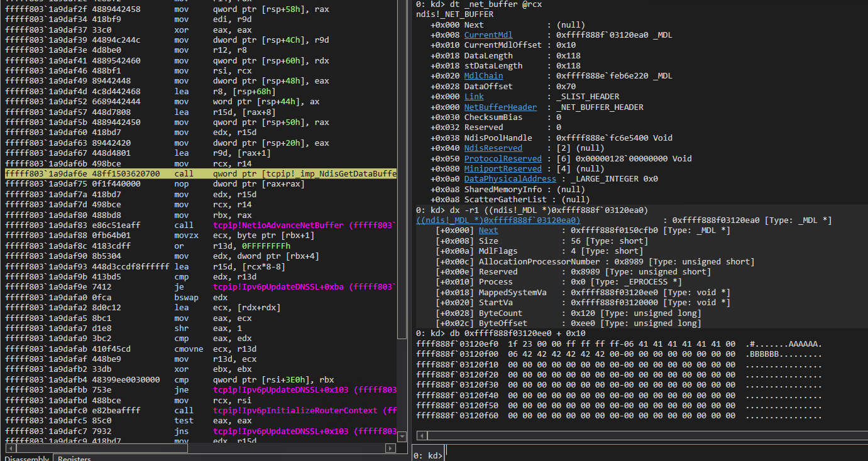The image size is (868, 461).
Task: Follow the Link field hyperlink at offset 0x000
Action: (474, 96)
